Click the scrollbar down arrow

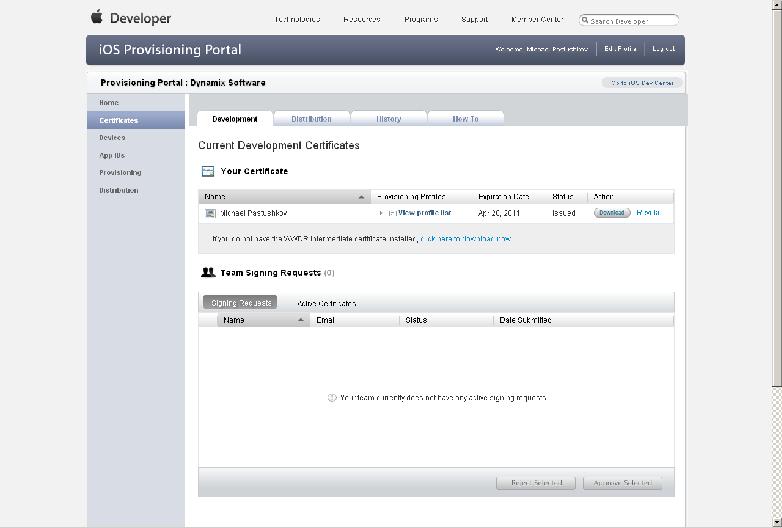(777, 523)
